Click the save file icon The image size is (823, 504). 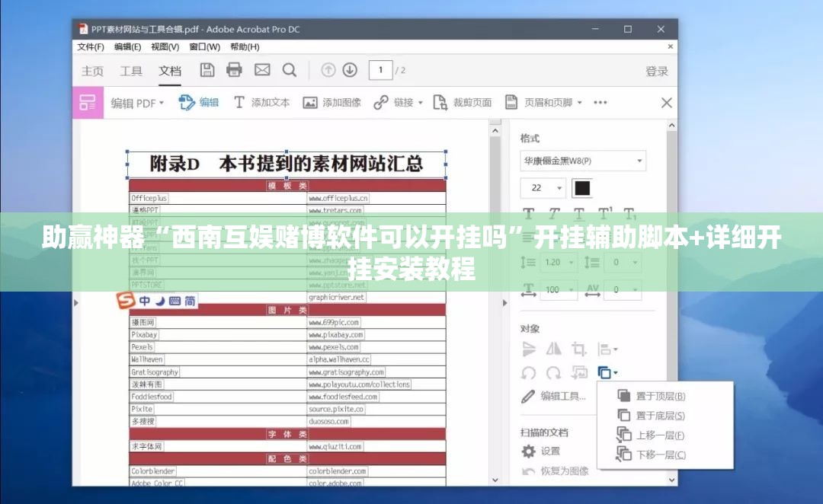[x=207, y=70]
